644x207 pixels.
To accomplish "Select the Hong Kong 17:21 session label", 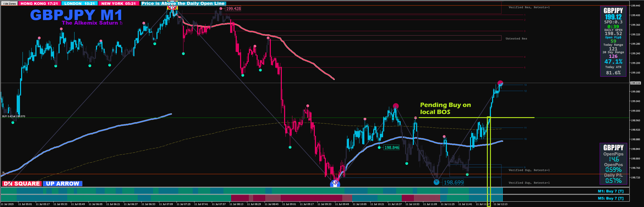I will (39, 3).
